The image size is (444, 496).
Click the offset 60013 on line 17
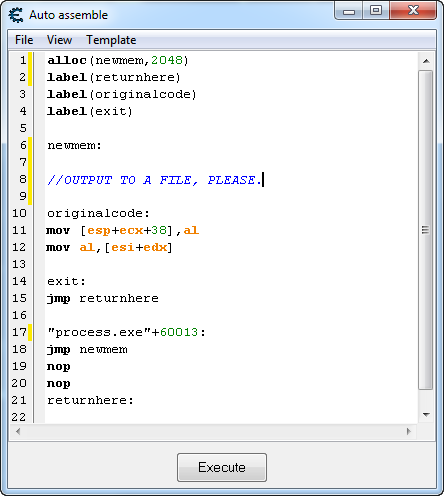179,332
